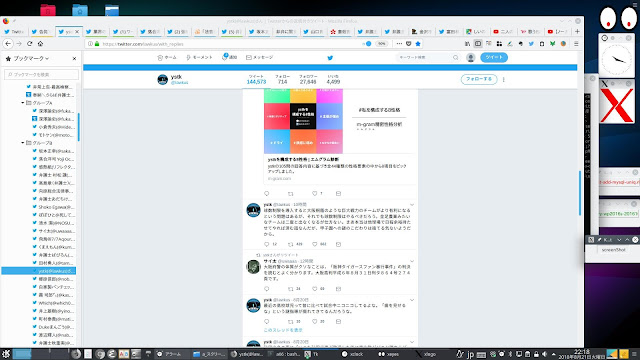
Task: Click the jp keyboard layout indicator
Action: [470, 354]
